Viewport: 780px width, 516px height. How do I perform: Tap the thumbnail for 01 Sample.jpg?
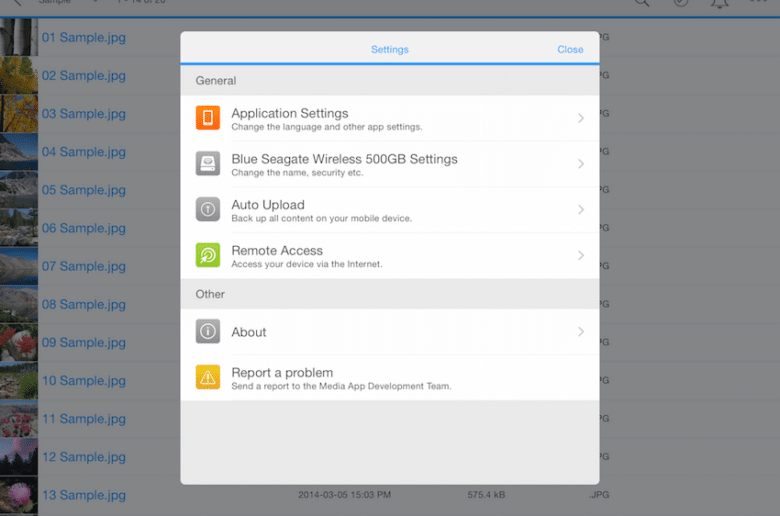(19, 37)
